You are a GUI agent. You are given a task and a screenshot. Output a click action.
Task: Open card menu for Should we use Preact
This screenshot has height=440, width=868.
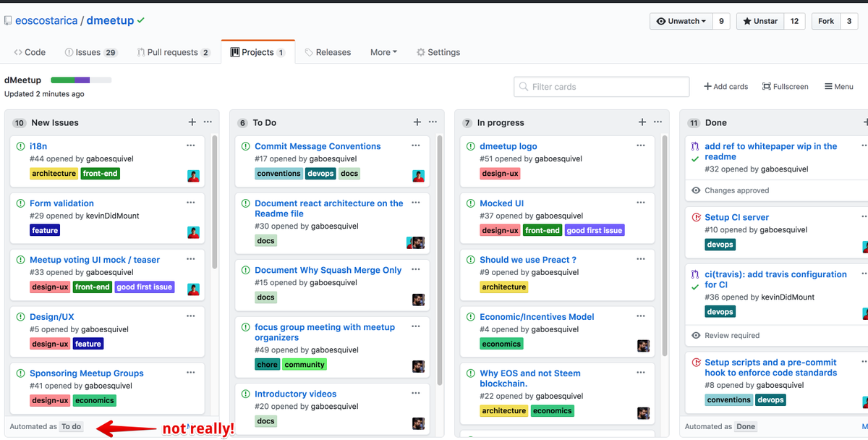[641, 259]
